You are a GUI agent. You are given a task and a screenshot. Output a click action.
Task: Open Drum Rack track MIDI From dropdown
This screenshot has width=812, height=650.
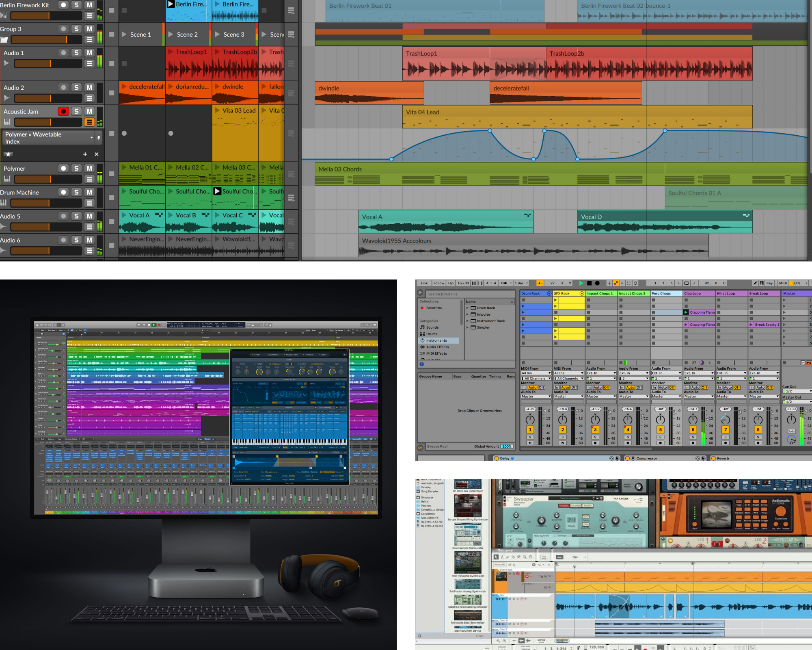pyautogui.click(x=536, y=373)
